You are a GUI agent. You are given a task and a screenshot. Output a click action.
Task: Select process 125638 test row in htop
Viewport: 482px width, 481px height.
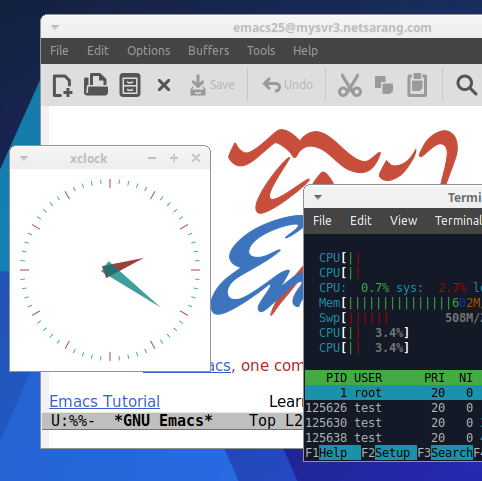click(393, 438)
